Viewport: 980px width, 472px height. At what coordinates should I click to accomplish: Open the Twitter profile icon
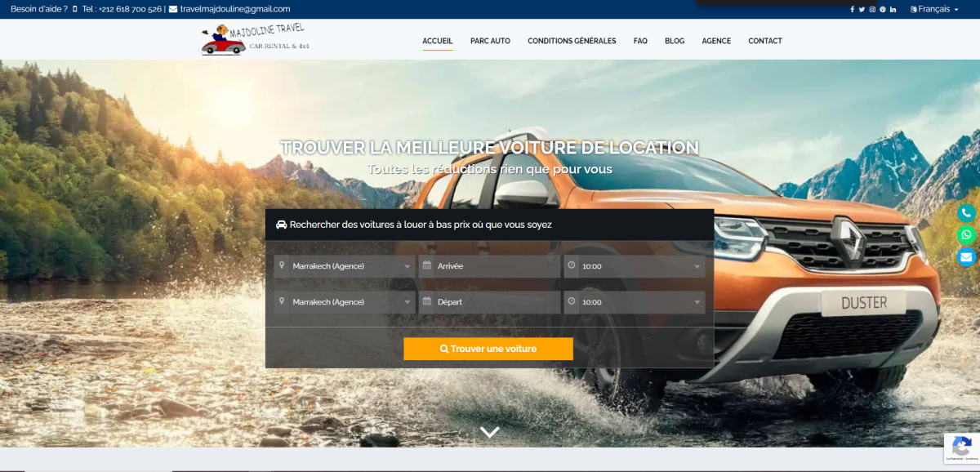[x=862, y=9]
